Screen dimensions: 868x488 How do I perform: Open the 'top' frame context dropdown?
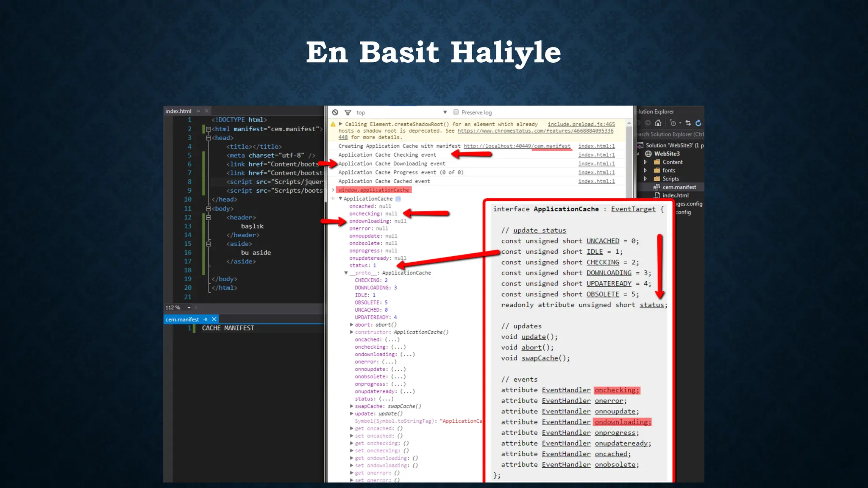(x=402, y=112)
